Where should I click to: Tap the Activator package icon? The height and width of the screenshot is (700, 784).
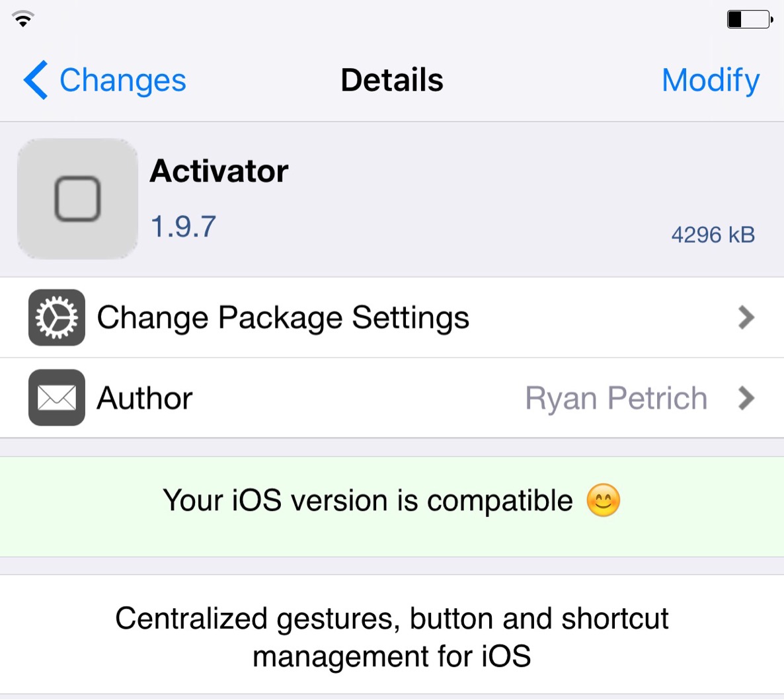pos(77,198)
